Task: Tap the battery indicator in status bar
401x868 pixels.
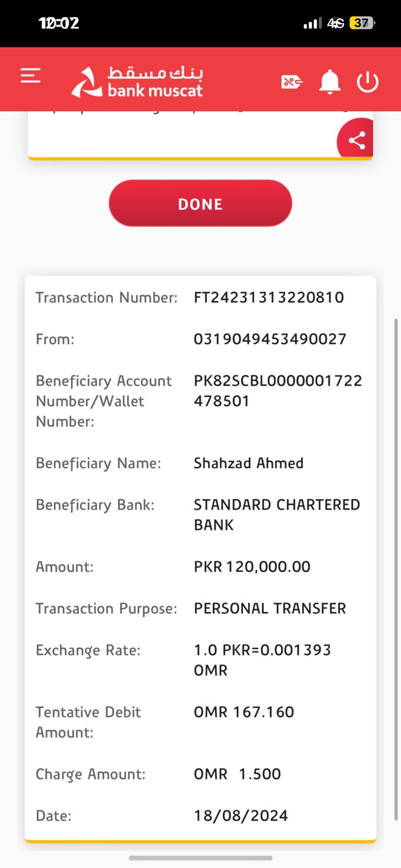Action: pyautogui.click(x=362, y=23)
